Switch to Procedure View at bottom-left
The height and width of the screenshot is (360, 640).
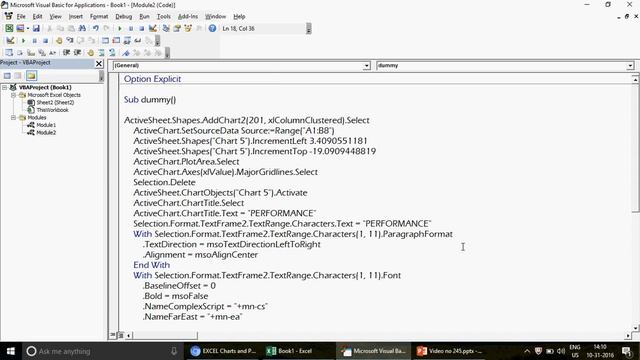click(x=113, y=335)
